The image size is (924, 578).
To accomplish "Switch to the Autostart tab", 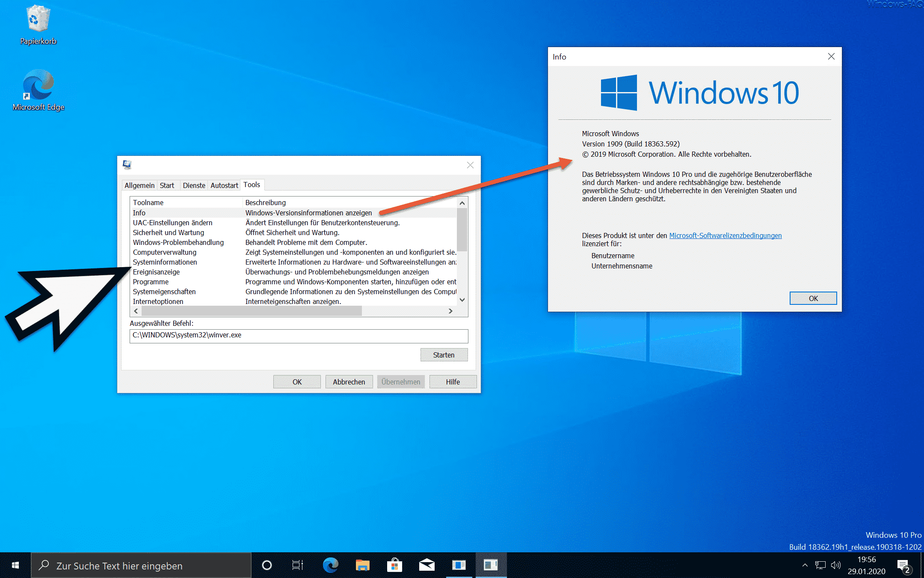I will tap(224, 185).
